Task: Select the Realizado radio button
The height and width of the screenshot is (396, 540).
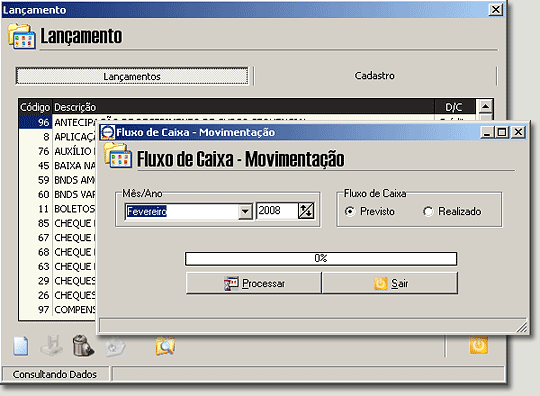Action: click(428, 211)
